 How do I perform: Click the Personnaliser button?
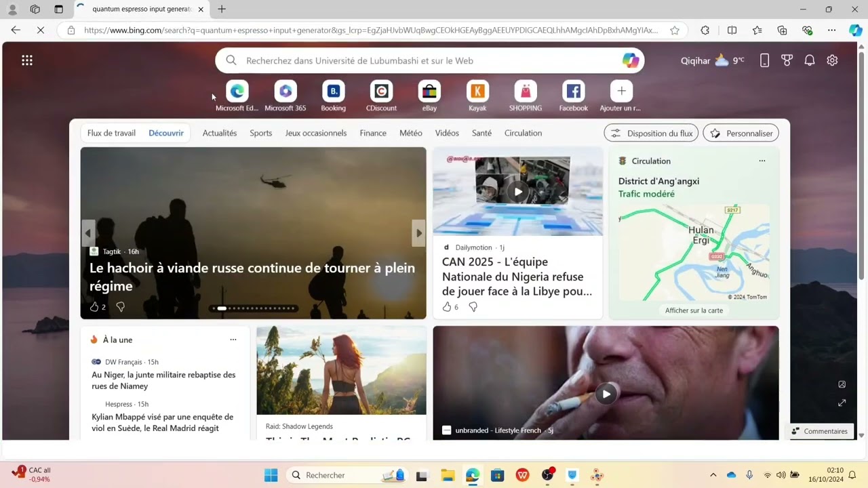[x=741, y=133]
